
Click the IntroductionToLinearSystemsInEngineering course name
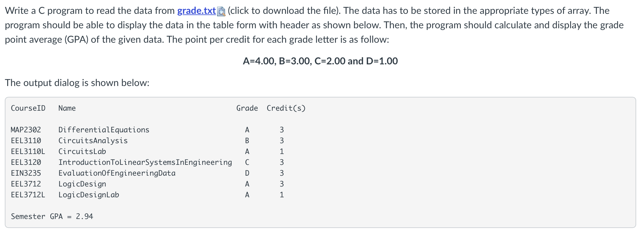tap(145, 162)
